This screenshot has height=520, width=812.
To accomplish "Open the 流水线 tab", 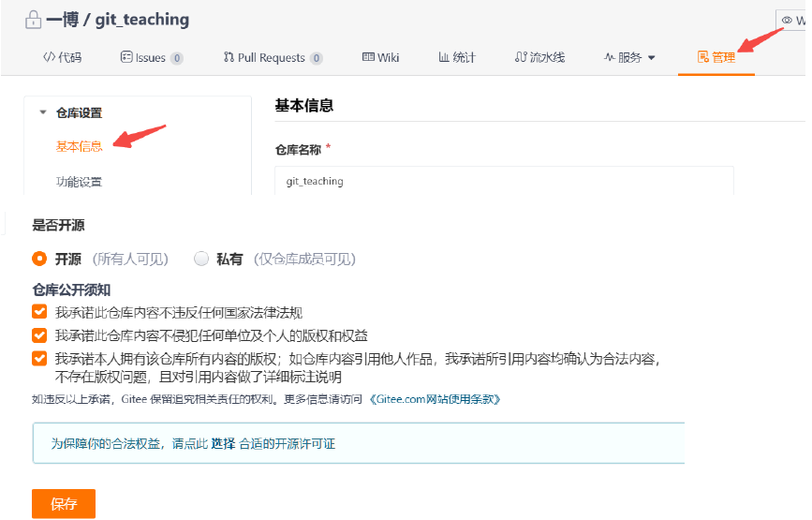I will (x=539, y=57).
